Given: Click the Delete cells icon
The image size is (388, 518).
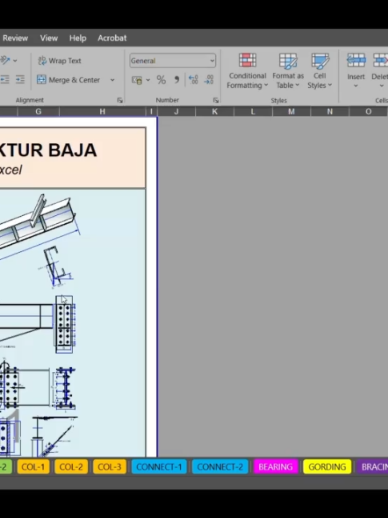Looking at the screenshot, I should pos(380,61).
